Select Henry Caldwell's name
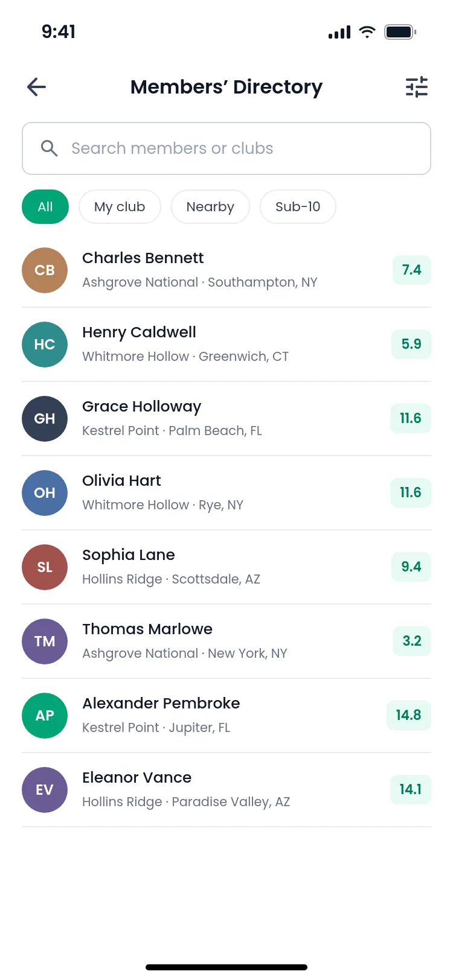The image size is (453, 980). coord(139,332)
